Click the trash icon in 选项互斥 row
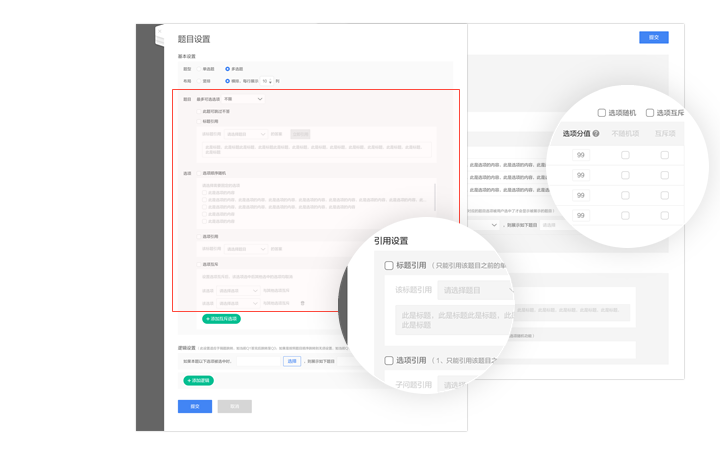Screen dimensions: 720x449 [x=303, y=303]
